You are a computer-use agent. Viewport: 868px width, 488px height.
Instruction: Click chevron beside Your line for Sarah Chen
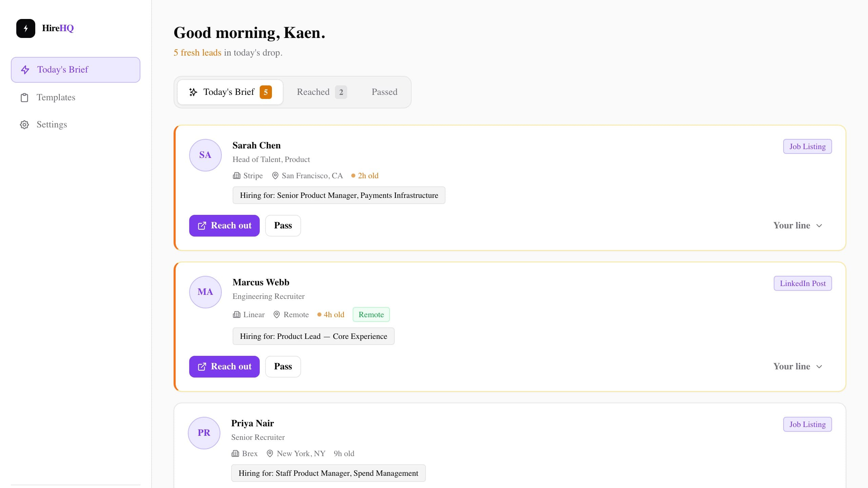(x=819, y=226)
